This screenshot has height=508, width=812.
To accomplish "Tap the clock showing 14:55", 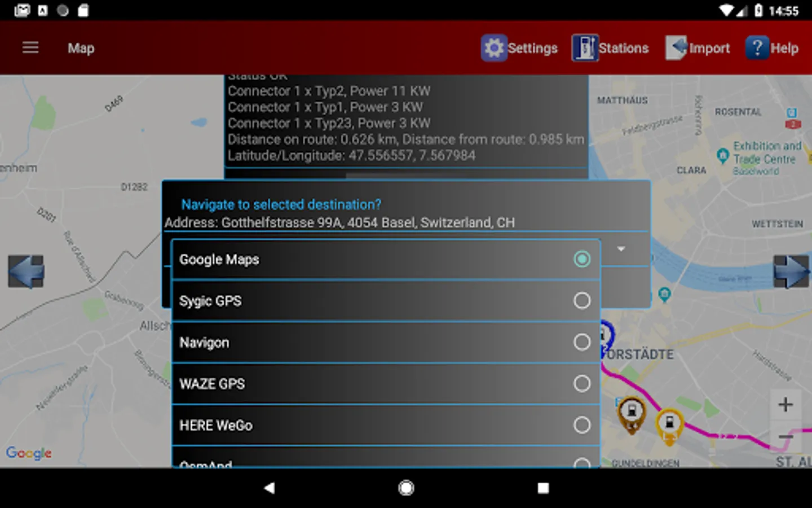I will tap(784, 11).
